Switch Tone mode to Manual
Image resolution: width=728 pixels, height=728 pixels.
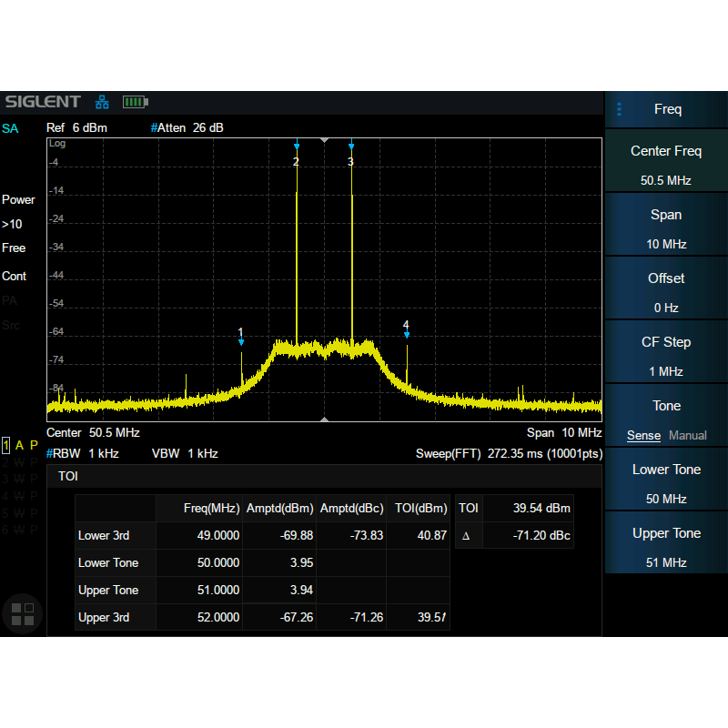(x=688, y=435)
